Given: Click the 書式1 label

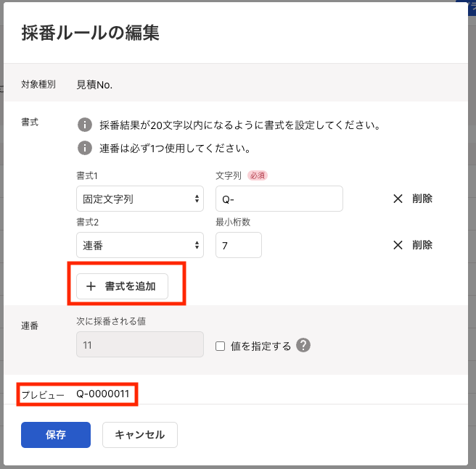Looking at the screenshot, I should click(87, 175).
